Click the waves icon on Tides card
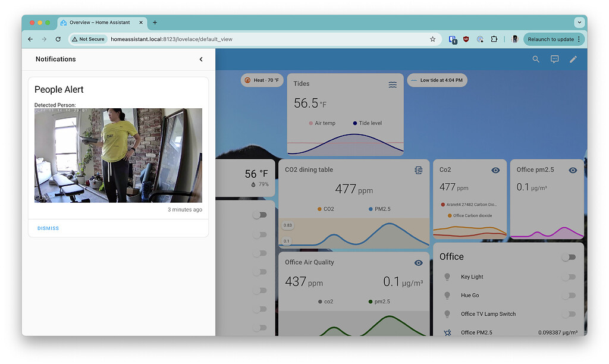Image resolution: width=609 pixels, height=364 pixels. [393, 84]
